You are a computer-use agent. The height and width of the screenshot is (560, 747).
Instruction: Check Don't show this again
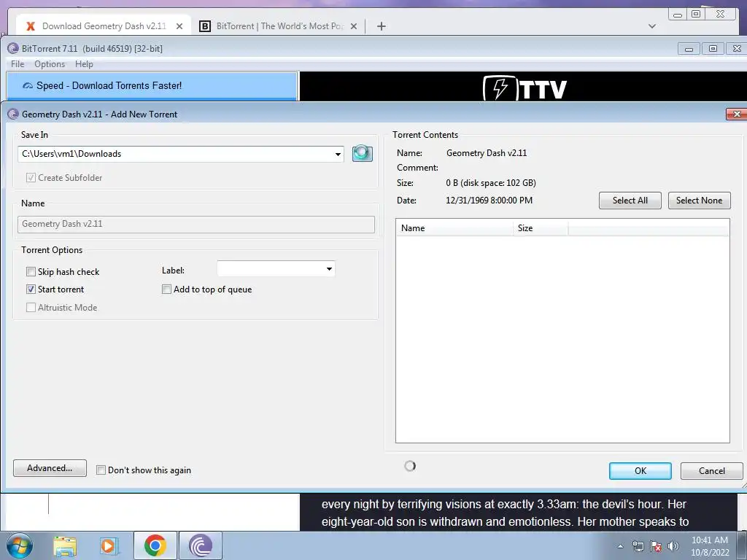[101, 470]
